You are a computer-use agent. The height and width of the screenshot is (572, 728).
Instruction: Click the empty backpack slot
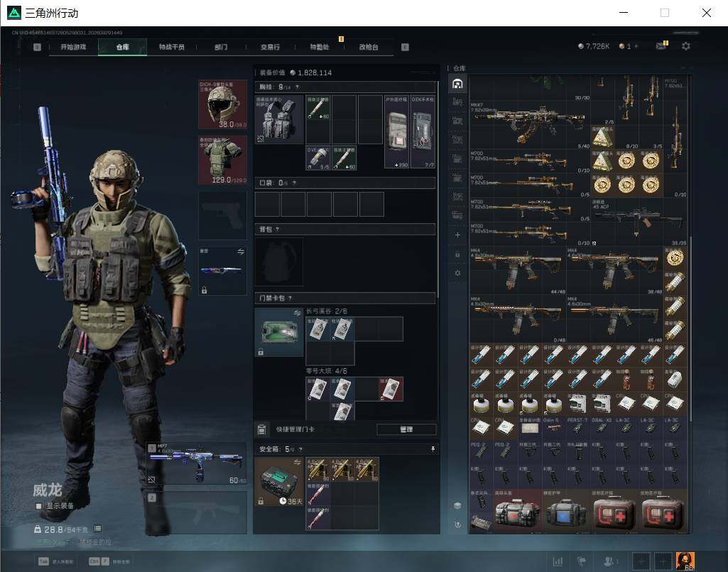point(279,261)
